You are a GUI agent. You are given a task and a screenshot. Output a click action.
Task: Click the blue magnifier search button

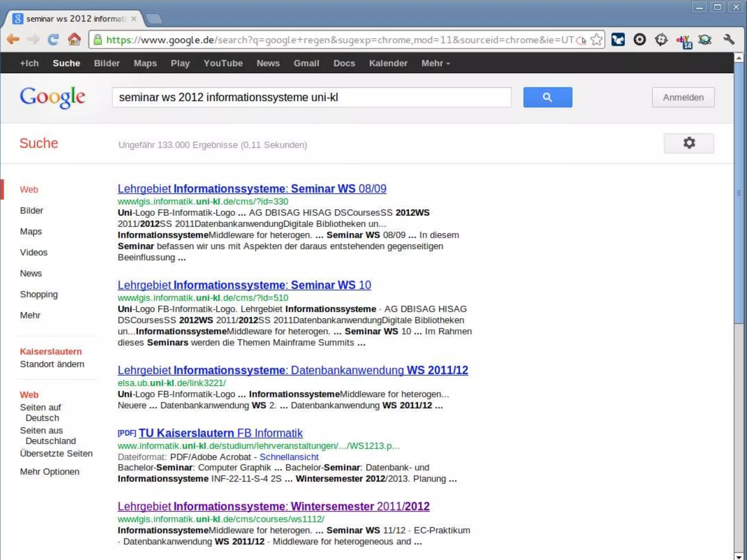coord(547,97)
